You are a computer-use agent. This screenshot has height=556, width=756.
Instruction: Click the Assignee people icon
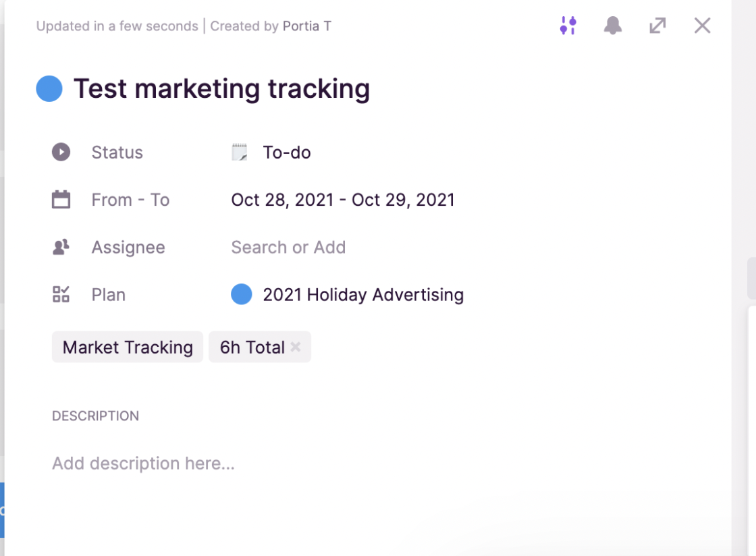pyautogui.click(x=61, y=247)
